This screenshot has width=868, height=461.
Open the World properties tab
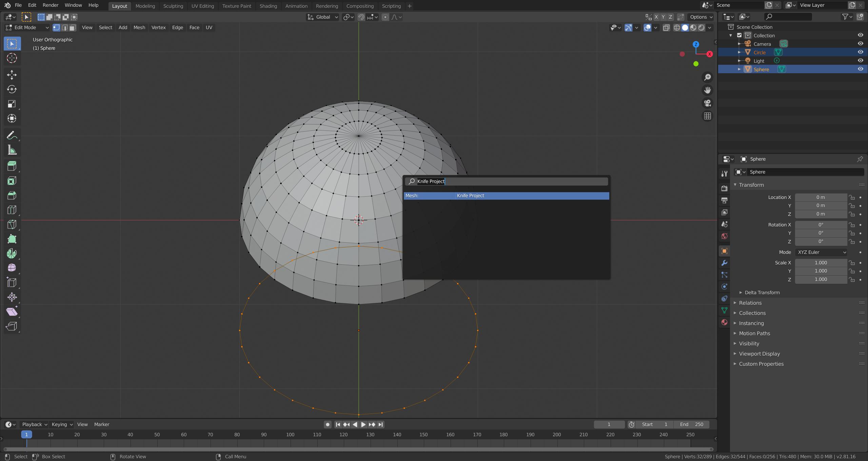pyautogui.click(x=724, y=236)
